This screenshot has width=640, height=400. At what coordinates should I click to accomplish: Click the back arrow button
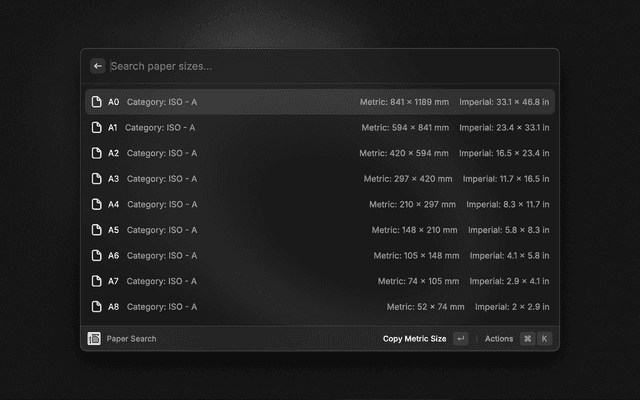point(98,66)
